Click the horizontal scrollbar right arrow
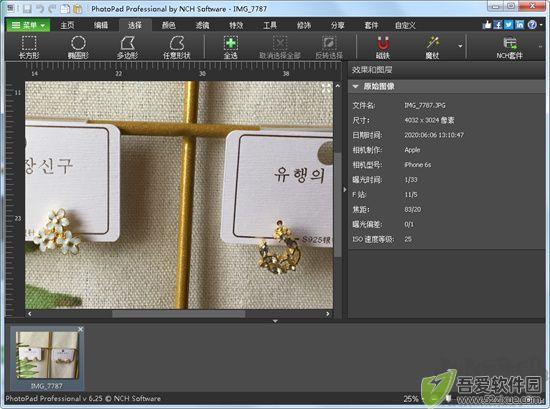 point(328,314)
